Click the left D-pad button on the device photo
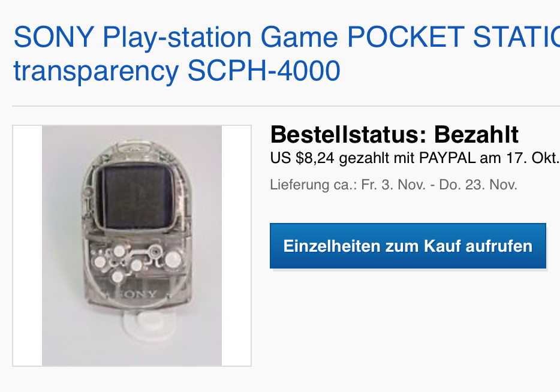Image resolution: width=560 pixels, height=392 pixels. click(x=100, y=262)
